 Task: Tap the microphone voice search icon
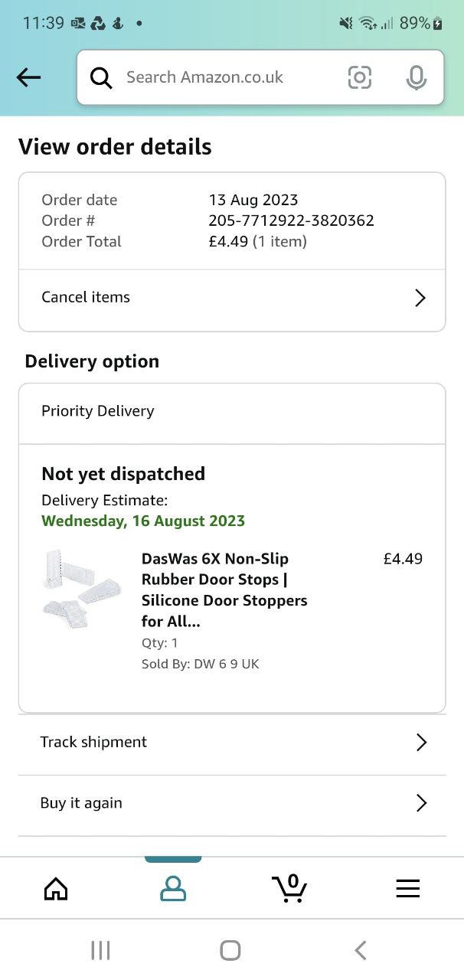(x=416, y=77)
